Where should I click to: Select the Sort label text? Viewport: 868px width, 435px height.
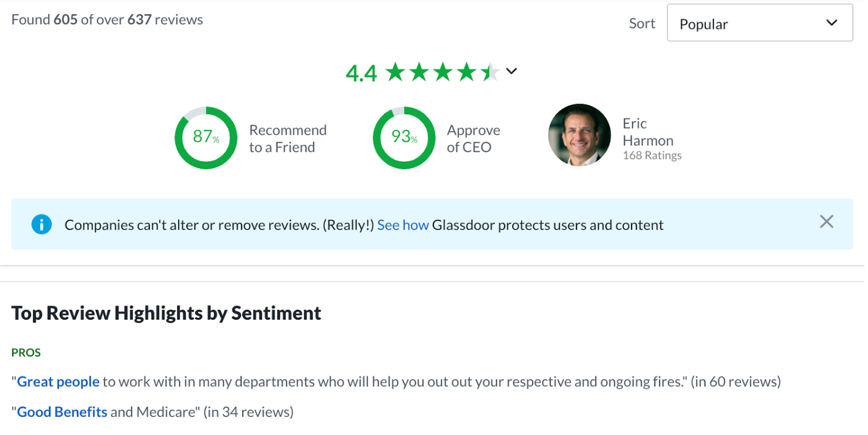641,23
